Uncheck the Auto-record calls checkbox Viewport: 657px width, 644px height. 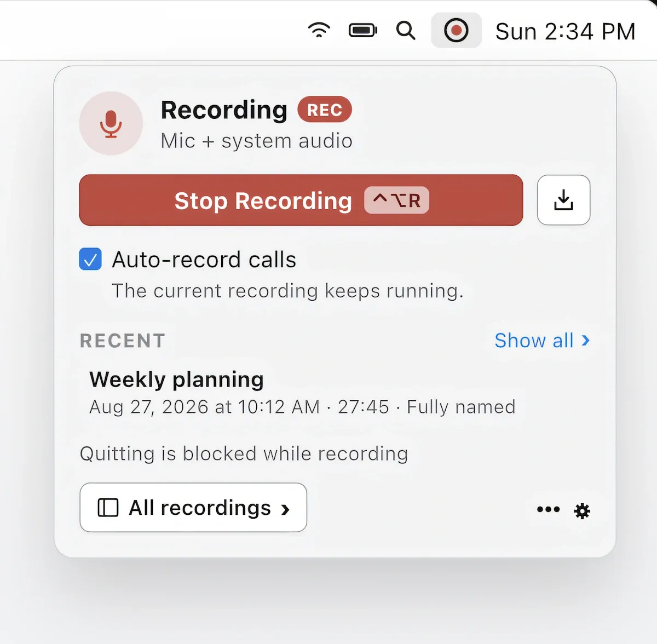click(x=90, y=259)
